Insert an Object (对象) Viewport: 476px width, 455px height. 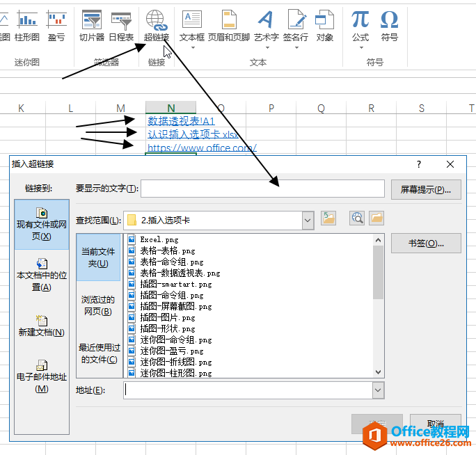pos(324,26)
